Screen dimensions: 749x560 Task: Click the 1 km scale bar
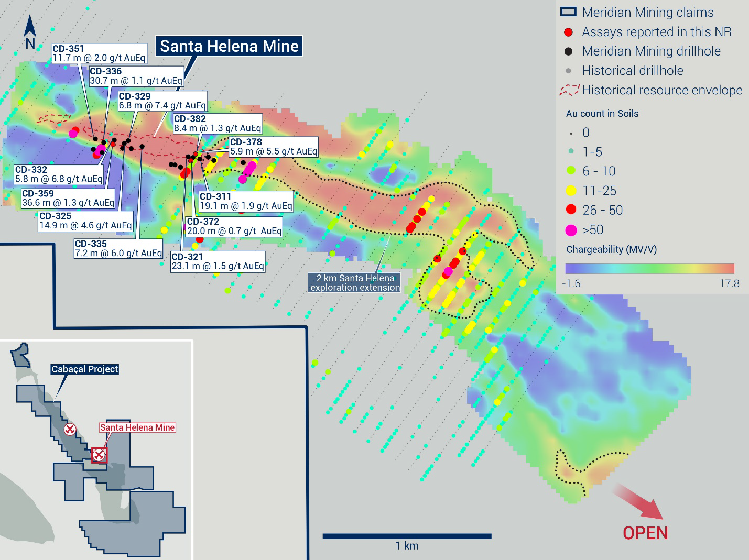[x=407, y=536]
